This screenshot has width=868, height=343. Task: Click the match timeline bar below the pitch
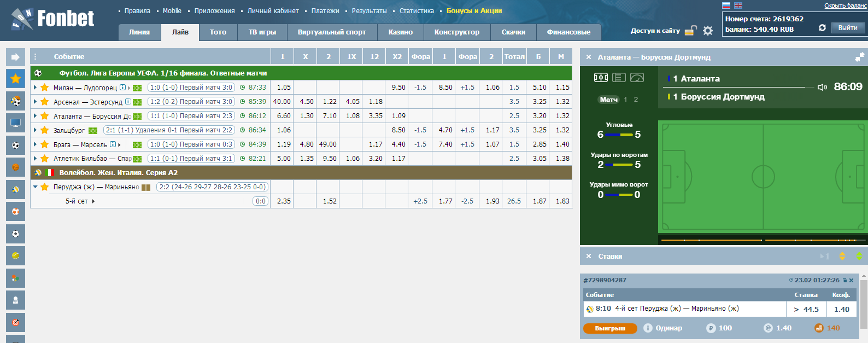[763, 240]
